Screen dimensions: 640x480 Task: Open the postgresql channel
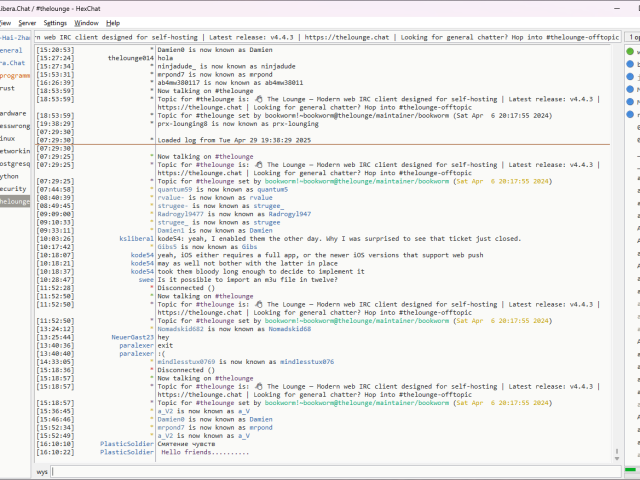14,163
